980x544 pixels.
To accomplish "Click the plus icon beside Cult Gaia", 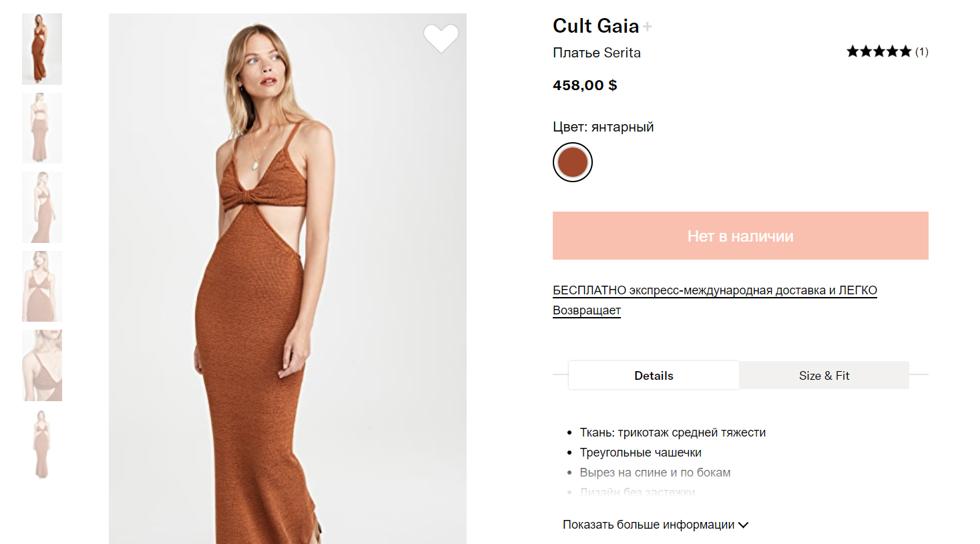I will (647, 27).
